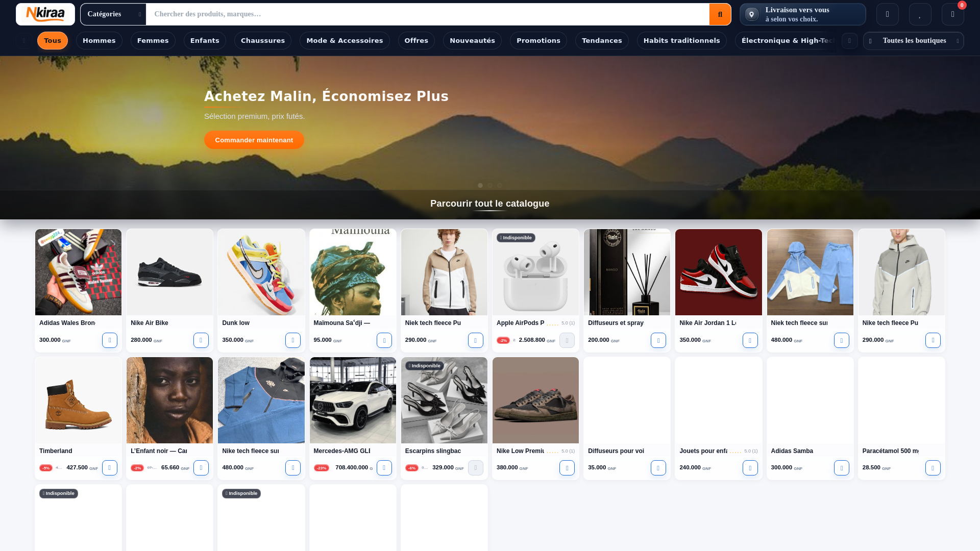Add Adidas Wales Bonner to cart

point(110,340)
